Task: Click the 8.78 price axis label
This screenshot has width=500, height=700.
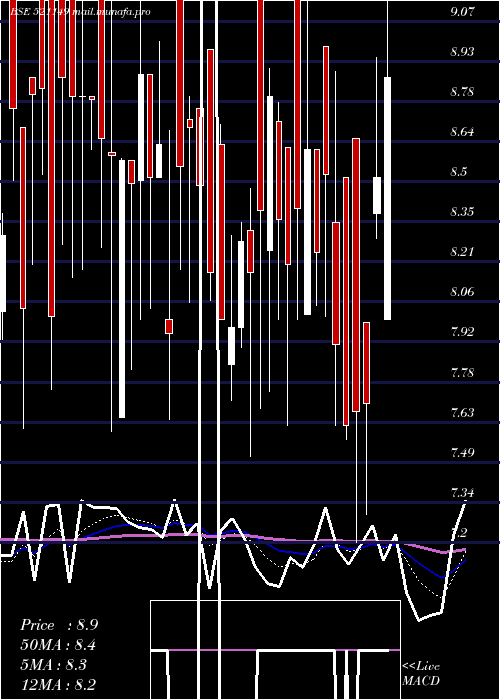Action: (462, 92)
